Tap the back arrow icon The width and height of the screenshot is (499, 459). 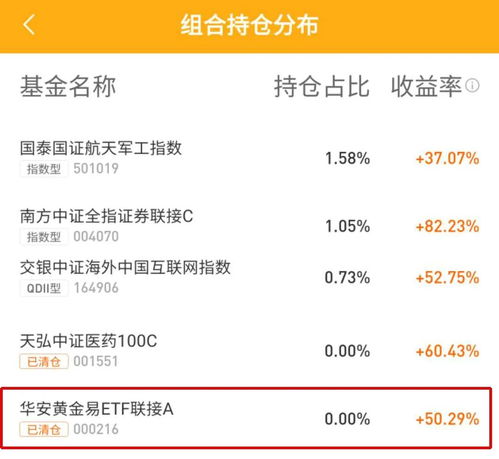pyautogui.click(x=29, y=25)
